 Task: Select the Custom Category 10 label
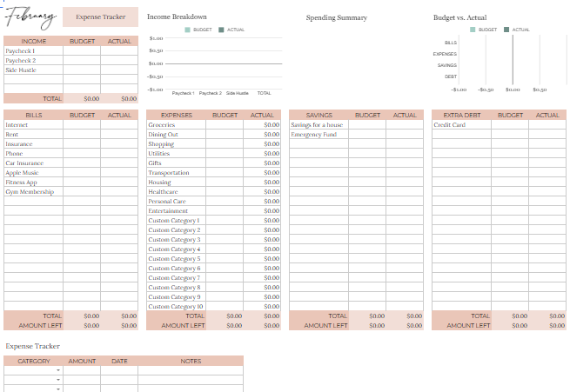(x=176, y=307)
